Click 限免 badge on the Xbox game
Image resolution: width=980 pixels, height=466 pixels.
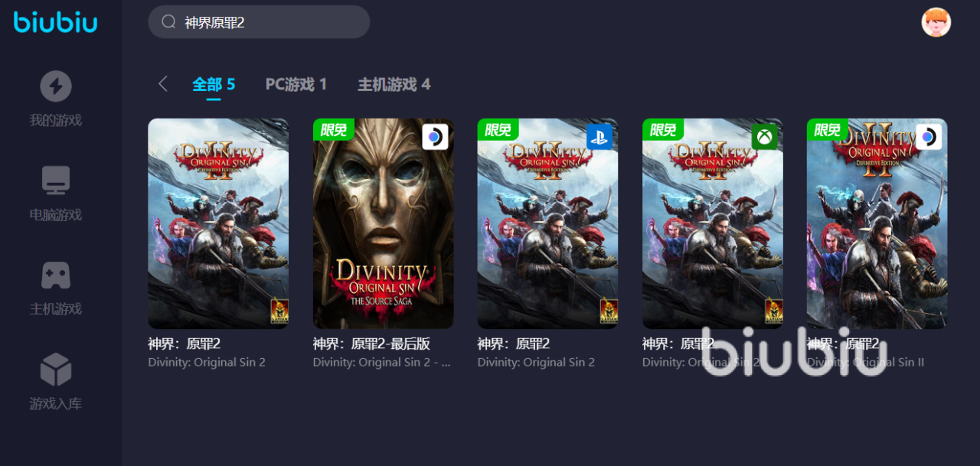coord(663,129)
